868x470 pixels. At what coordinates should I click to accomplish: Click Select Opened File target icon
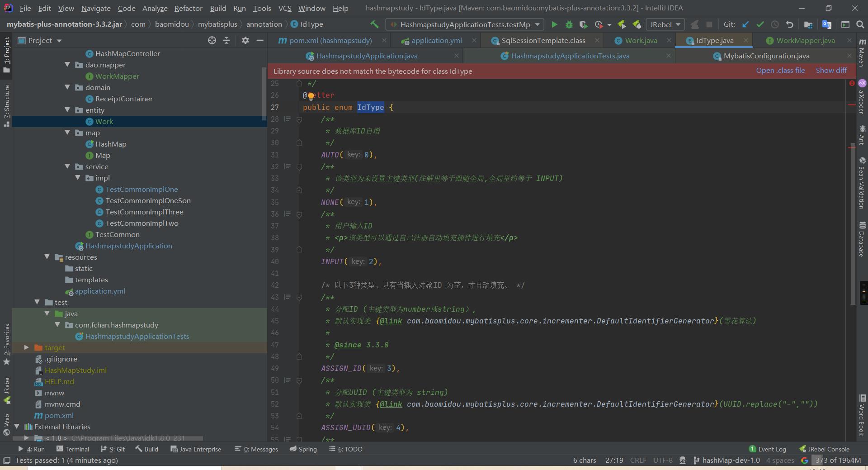pyautogui.click(x=212, y=40)
